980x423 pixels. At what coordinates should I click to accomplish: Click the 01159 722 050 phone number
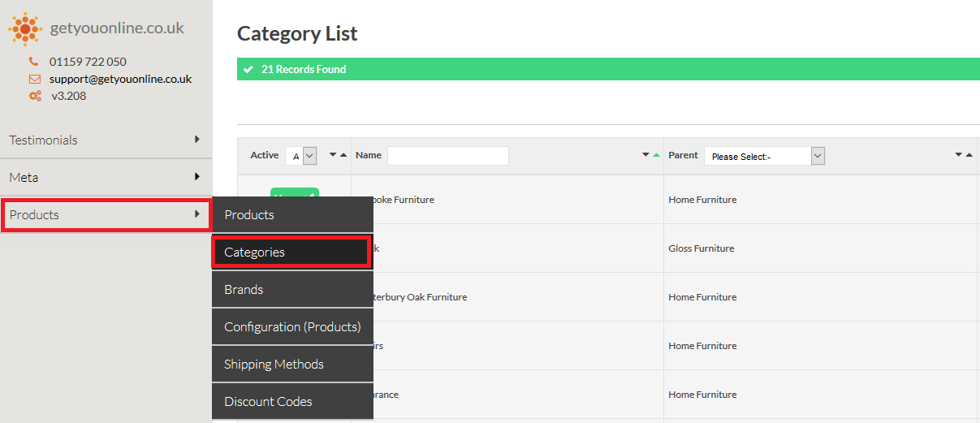coord(88,62)
